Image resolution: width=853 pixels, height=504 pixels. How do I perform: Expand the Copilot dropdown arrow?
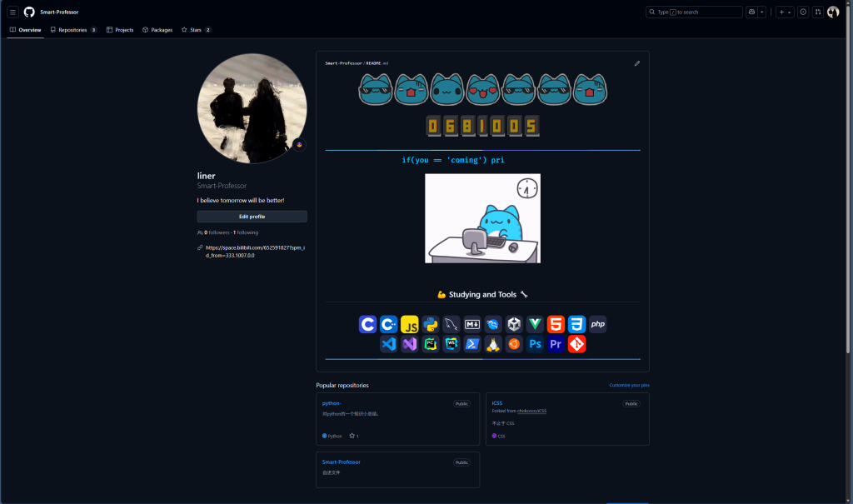(762, 12)
